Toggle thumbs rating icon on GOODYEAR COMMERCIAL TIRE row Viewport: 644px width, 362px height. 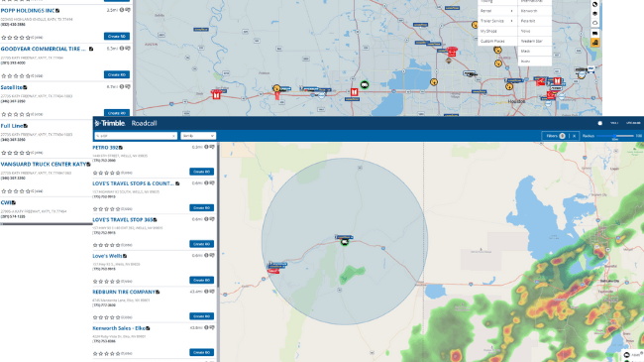click(128, 49)
